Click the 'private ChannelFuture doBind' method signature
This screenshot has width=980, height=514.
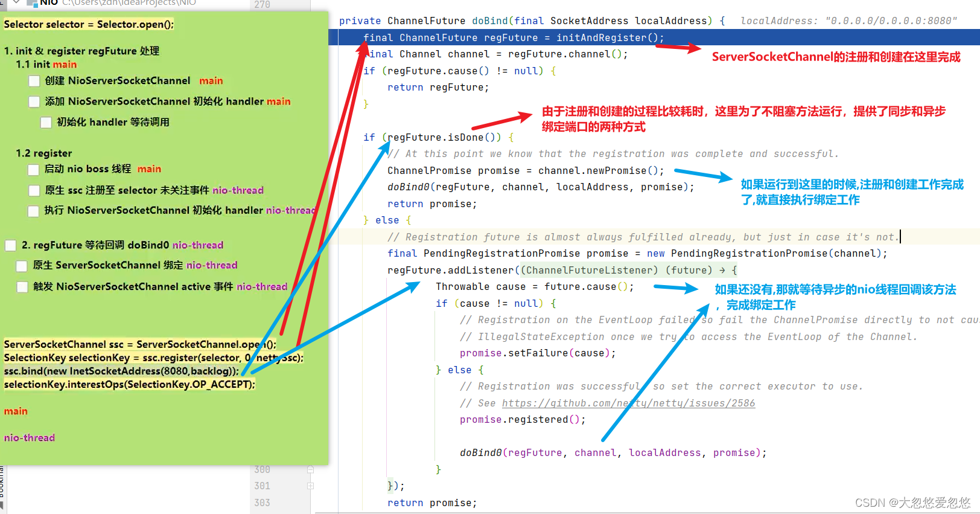(532, 21)
